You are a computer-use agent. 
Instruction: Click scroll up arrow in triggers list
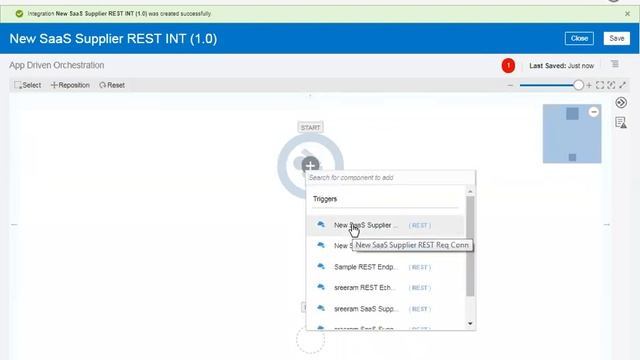pyautogui.click(x=470, y=191)
